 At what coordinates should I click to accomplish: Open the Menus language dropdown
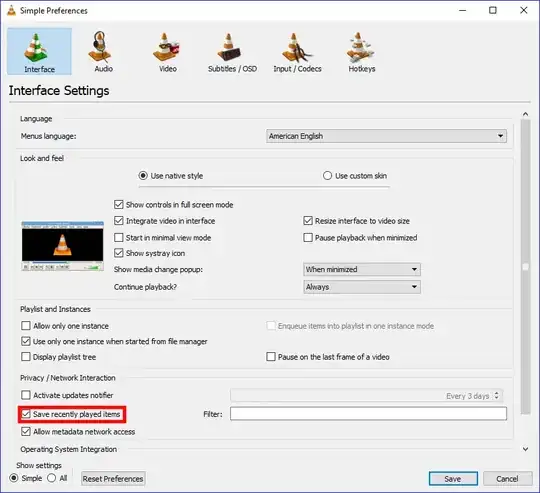click(386, 136)
